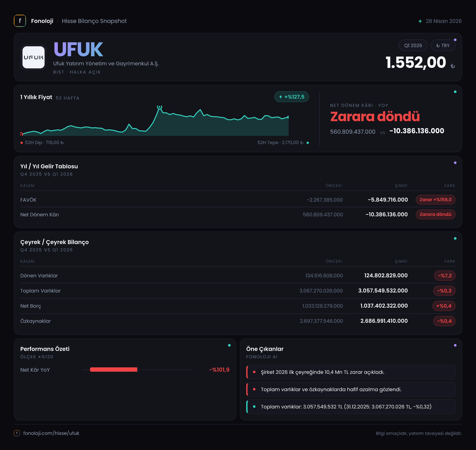This screenshot has height=450, width=476.
Task: Open the fonoloji.com/hisse/ufuk link
Action: (x=51, y=433)
